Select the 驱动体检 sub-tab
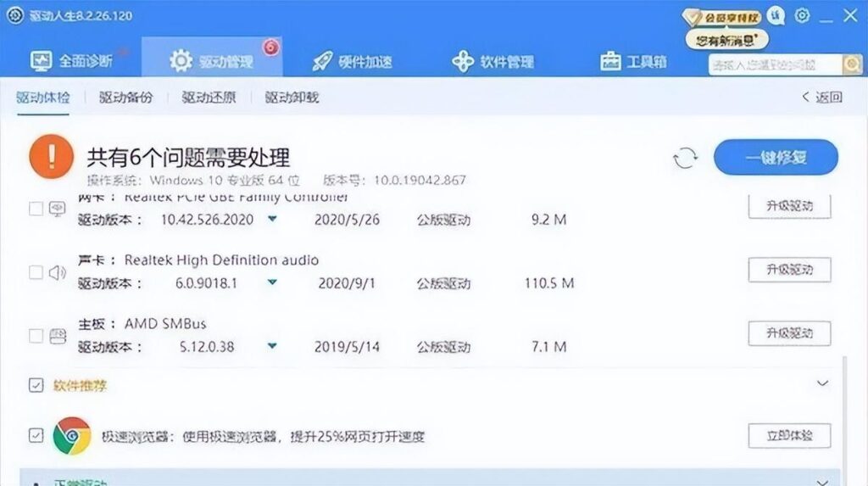868x486 pixels. click(43, 98)
